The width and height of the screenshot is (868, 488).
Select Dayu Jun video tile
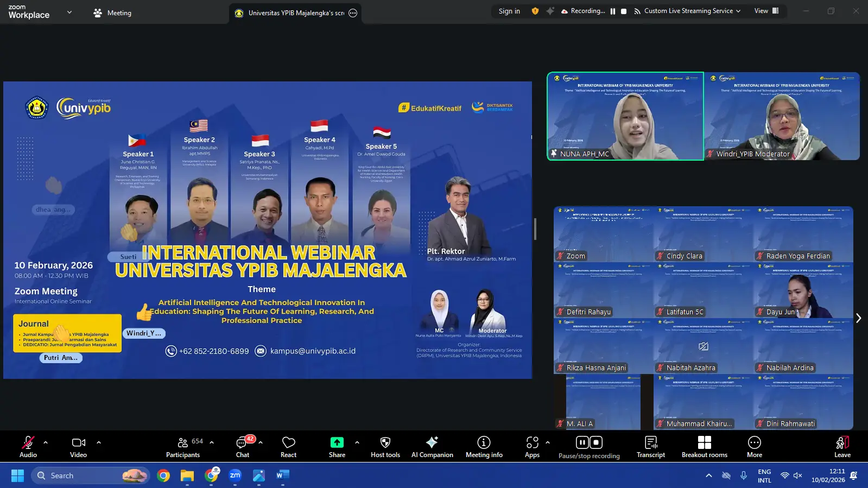click(x=803, y=290)
